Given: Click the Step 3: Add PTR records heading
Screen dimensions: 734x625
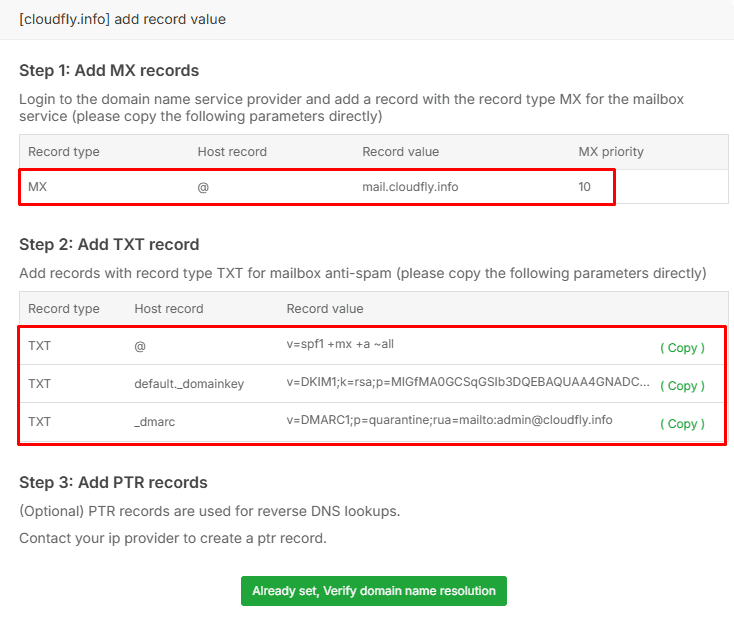Looking at the screenshot, I should click(113, 482).
